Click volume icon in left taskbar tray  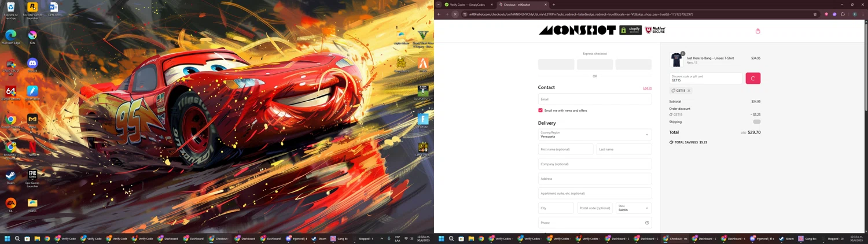[x=411, y=238]
